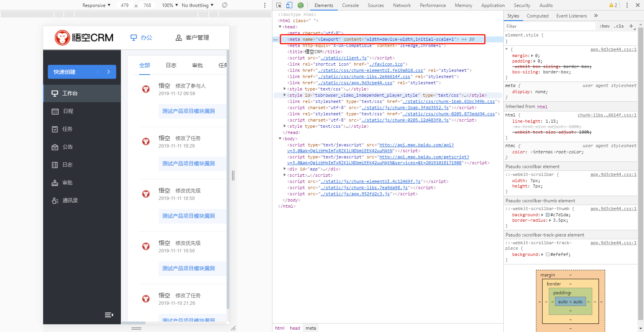Click the viewport width field showing 479

[124, 5]
